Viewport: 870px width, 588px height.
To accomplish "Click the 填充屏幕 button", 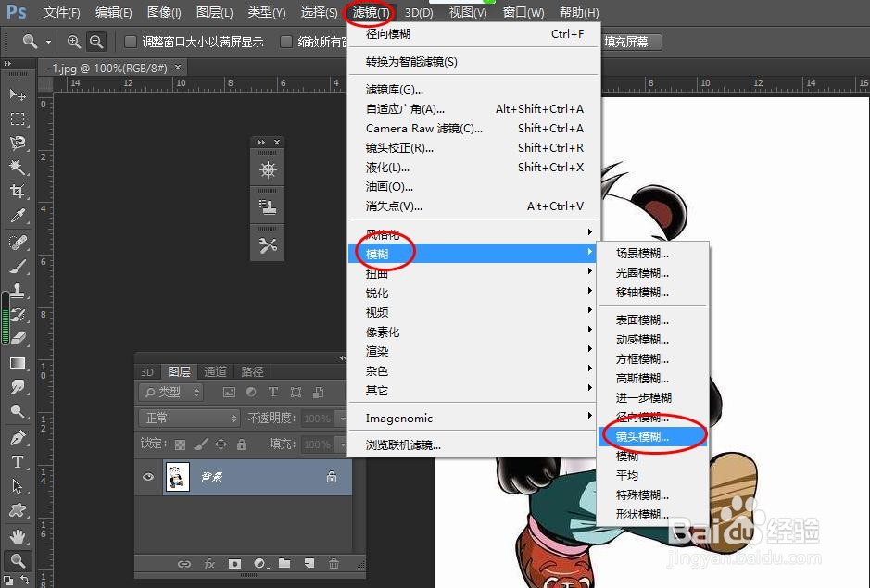I will point(631,42).
